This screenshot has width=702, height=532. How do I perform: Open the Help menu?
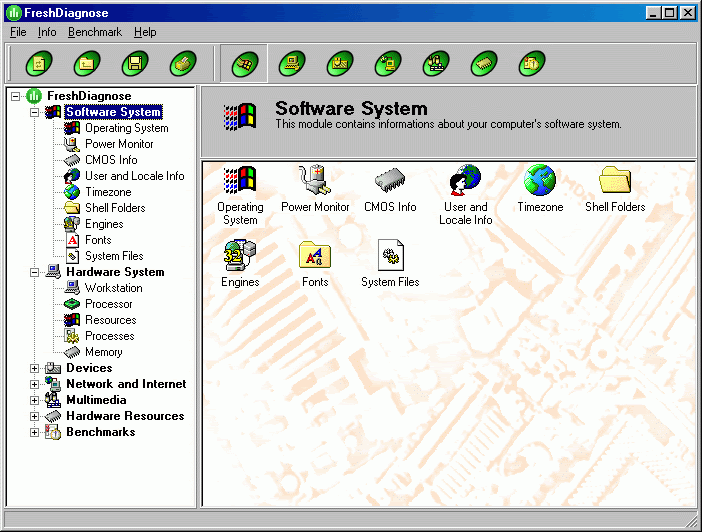pyautogui.click(x=145, y=32)
